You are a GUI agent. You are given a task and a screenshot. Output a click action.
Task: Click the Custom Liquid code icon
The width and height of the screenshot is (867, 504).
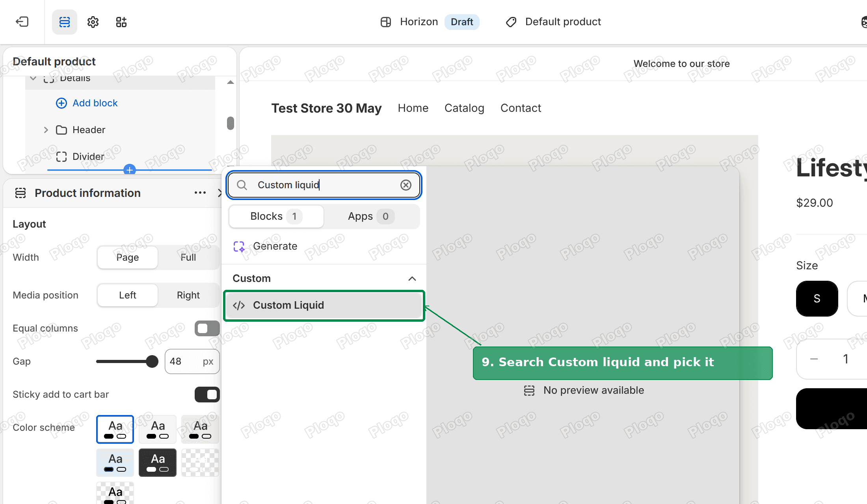tap(239, 306)
